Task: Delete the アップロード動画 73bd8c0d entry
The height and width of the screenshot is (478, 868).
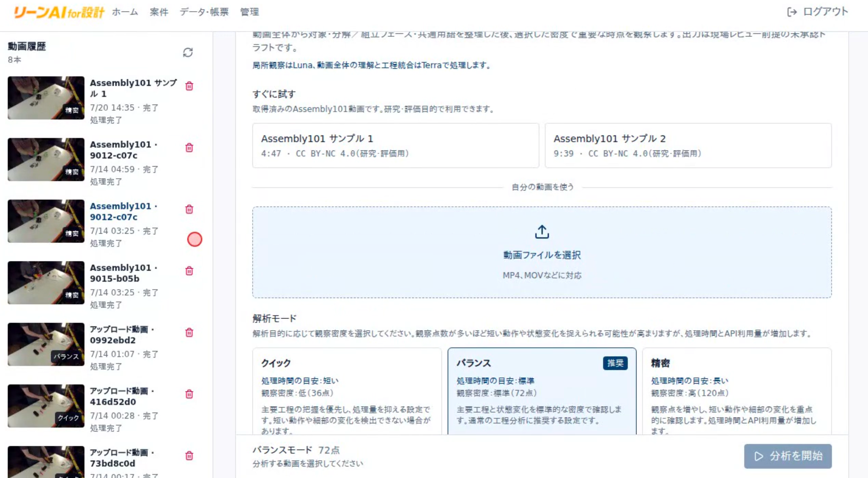Action: [x=189, y=456]
